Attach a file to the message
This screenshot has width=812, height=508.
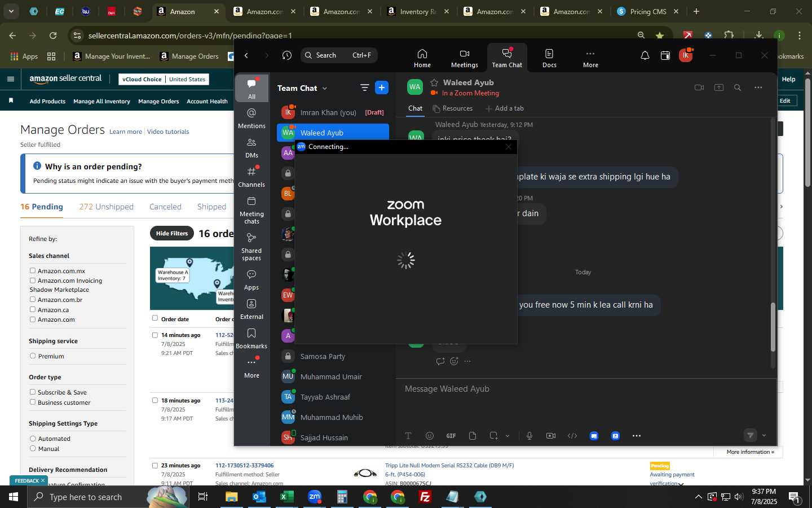click(x=473, y=436)
